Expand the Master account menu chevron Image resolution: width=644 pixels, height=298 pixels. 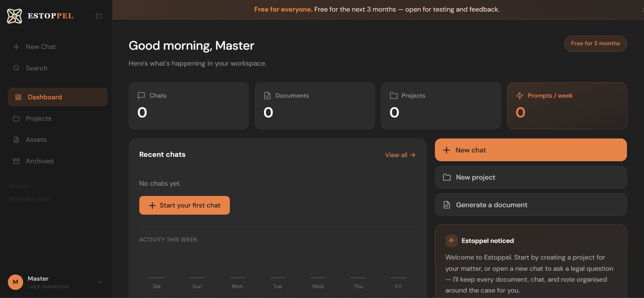(100, 282)
